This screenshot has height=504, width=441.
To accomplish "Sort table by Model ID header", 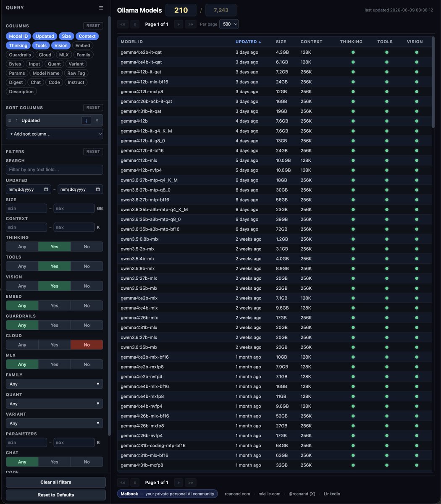I will pyautogui.click(x=132, y=42).
